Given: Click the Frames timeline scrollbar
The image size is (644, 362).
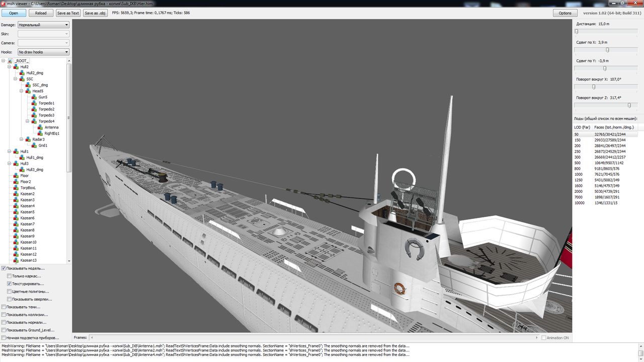Looking at the screenshot, I should pos(314,338).
